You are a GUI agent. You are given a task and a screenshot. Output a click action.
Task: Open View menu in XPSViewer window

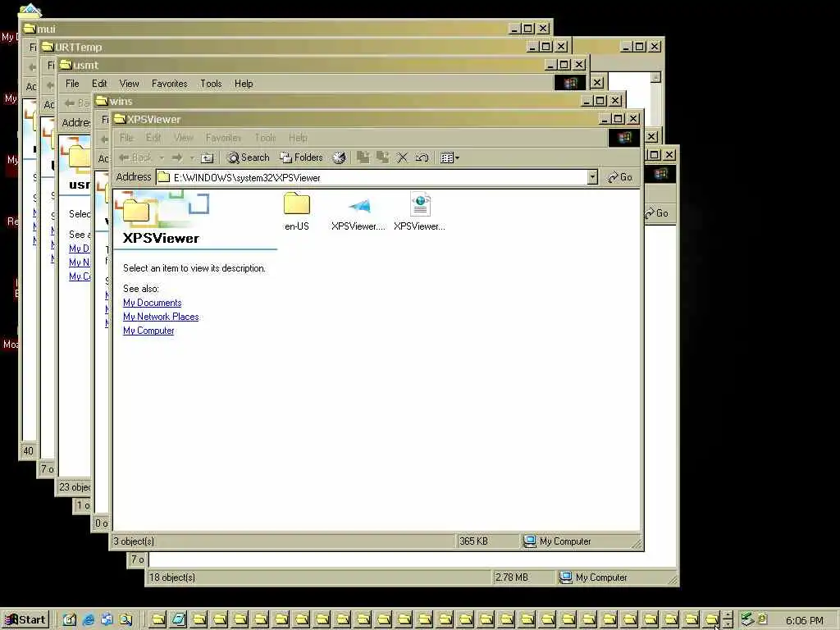(184, 138)
